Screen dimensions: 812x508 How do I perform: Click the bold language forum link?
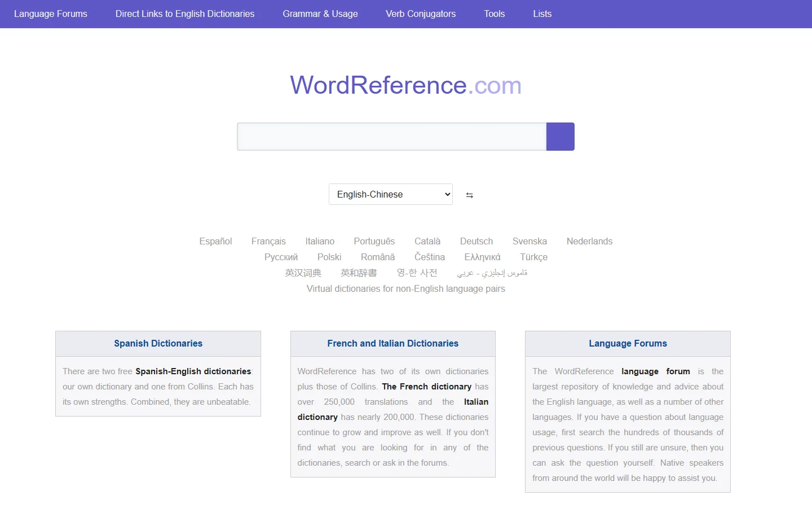656,371
